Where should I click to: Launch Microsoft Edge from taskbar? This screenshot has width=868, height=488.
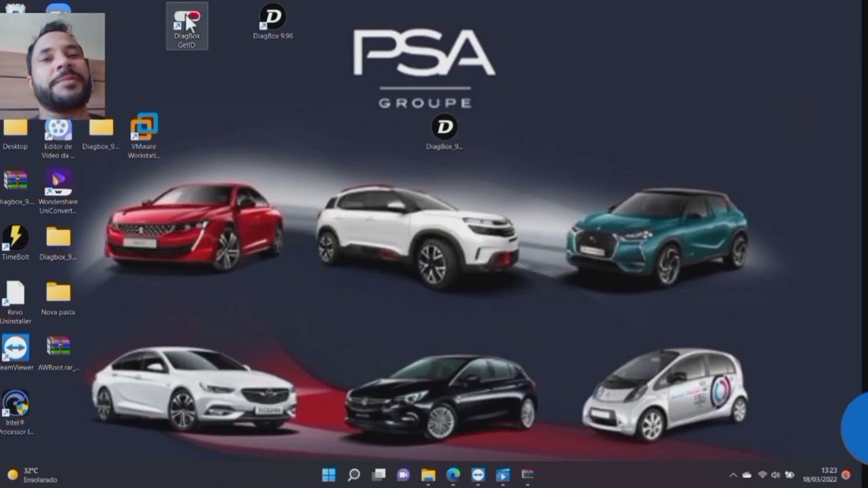pyautogui.click(x=453, y=475)
